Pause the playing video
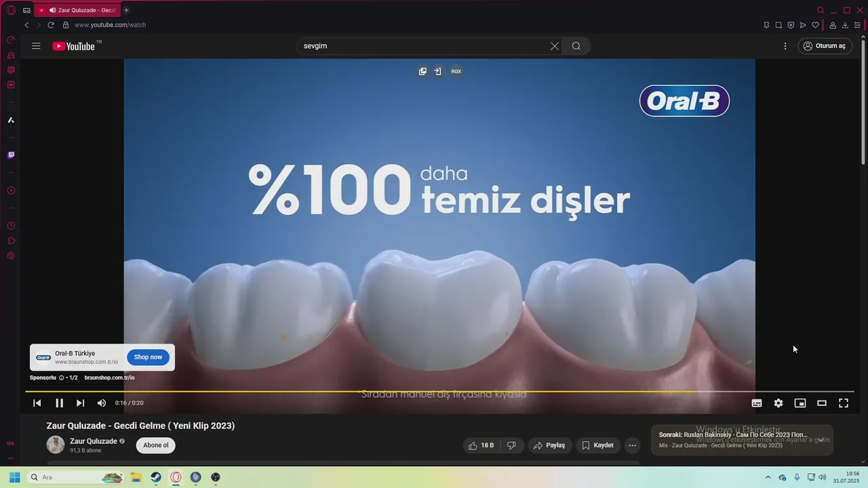The image size is (868, 488). click(60, 403)
